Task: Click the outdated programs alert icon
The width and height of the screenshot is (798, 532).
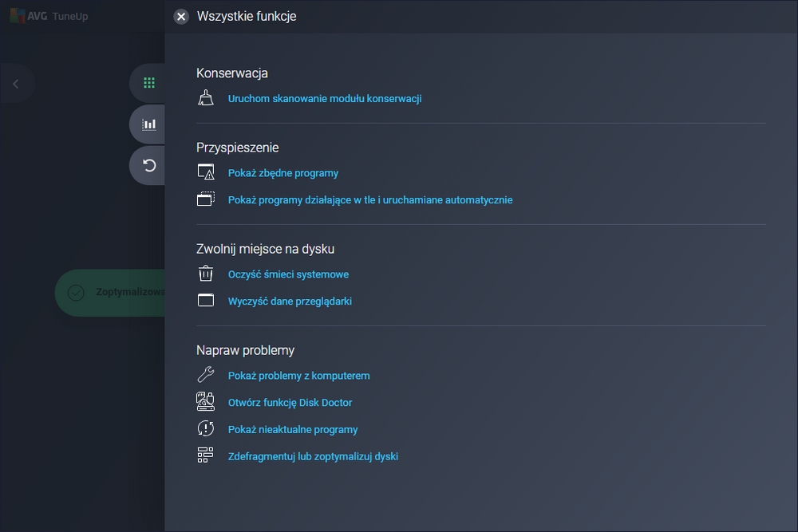Action: click(206, 428)
